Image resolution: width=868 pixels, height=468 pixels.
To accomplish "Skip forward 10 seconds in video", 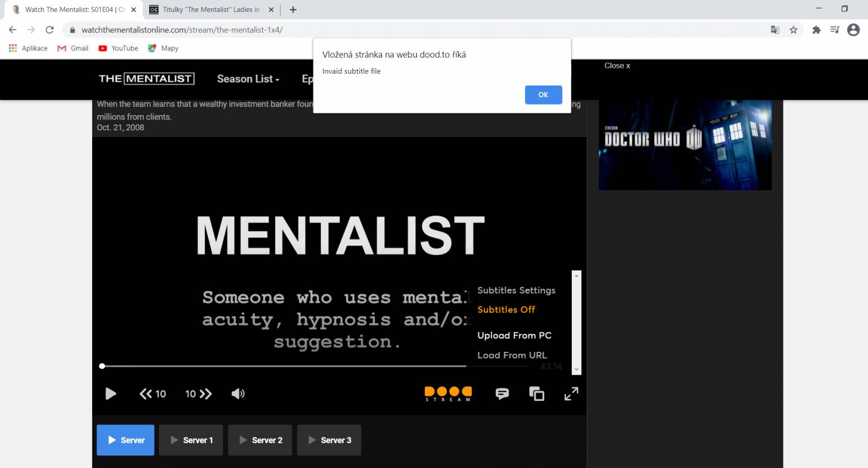I will (199, 394).
